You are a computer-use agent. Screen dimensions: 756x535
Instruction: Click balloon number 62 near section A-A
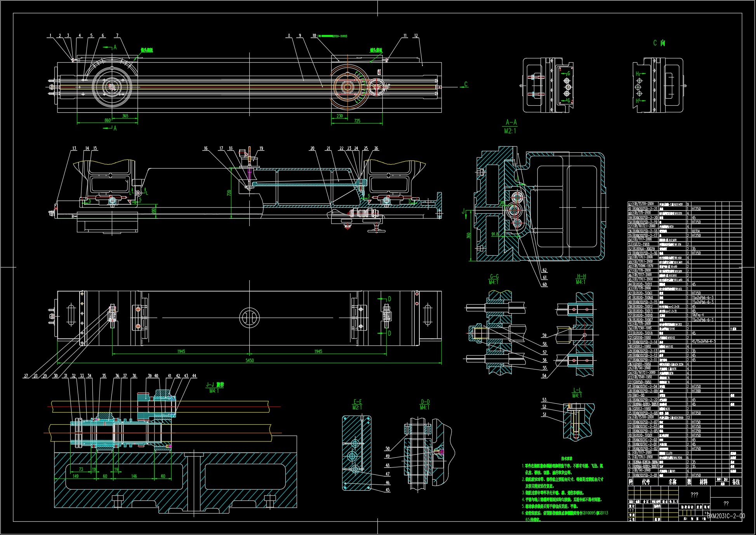click(x=545, y=269)
